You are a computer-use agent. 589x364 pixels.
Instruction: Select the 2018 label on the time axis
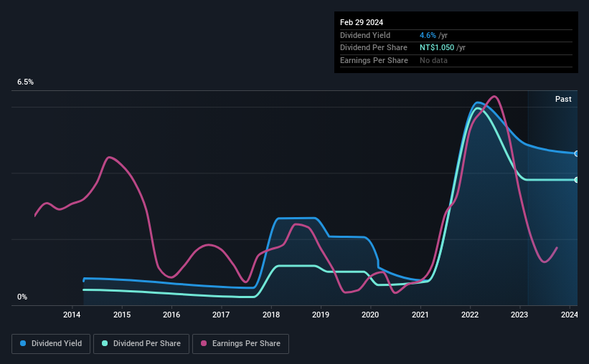click(271, 315)
